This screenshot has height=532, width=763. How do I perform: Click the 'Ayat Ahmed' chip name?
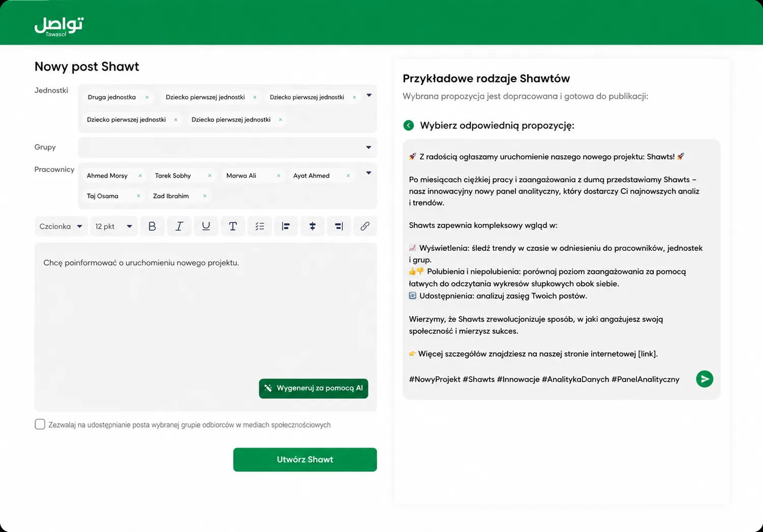[312, 176]
